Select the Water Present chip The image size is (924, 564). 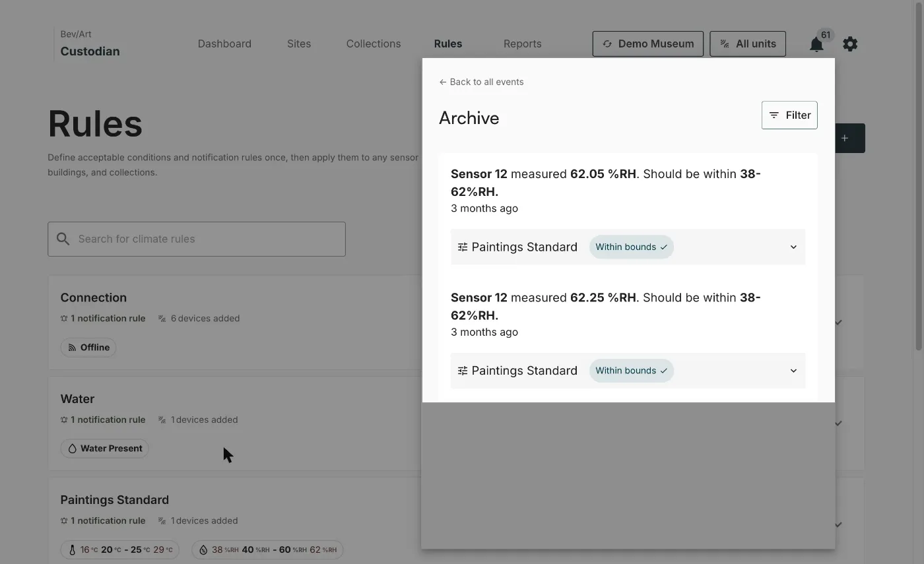pos(104,449)
